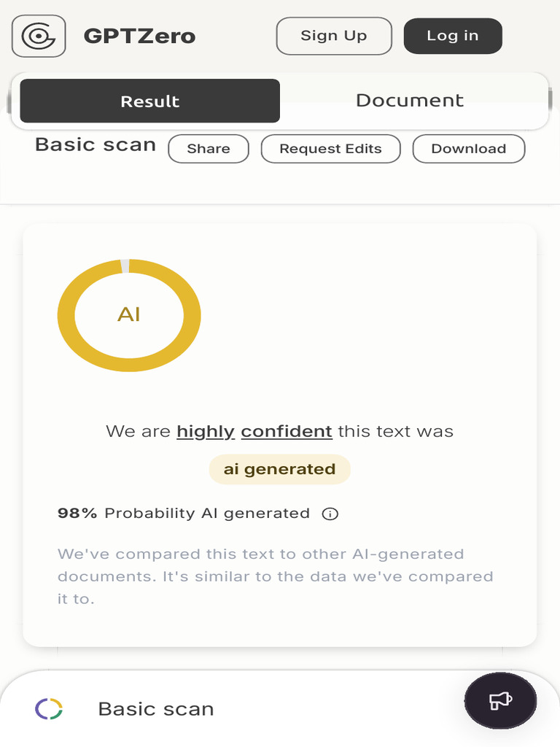Click the underlined "confident" link
This screenshot has height=747, width=560.
(287, 431)
